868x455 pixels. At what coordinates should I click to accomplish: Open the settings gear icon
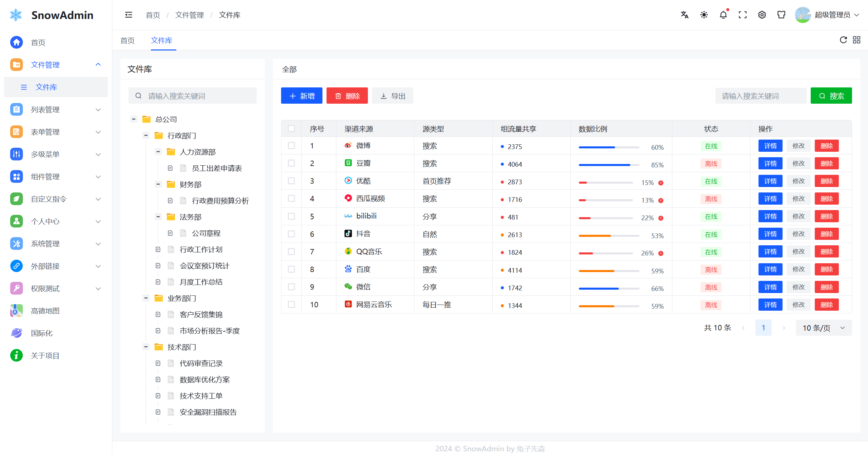tap(762, 15)
